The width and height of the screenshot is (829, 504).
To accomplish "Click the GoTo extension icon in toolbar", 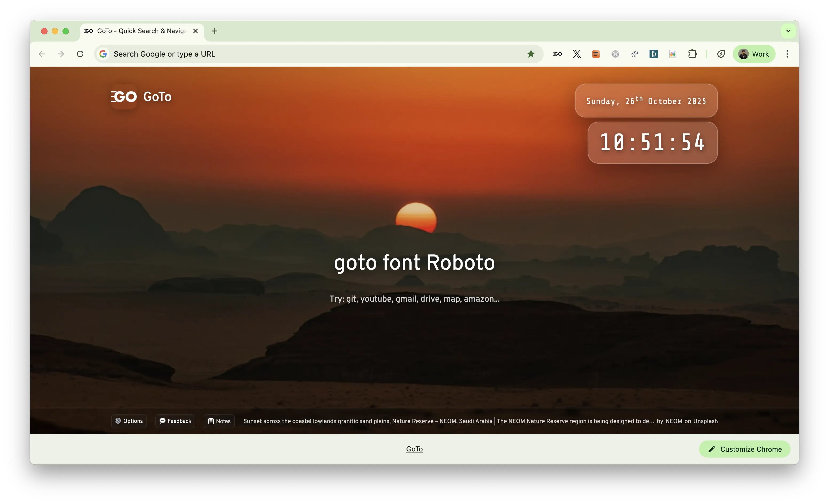I will pyautogui.click(x=557, y=54).
